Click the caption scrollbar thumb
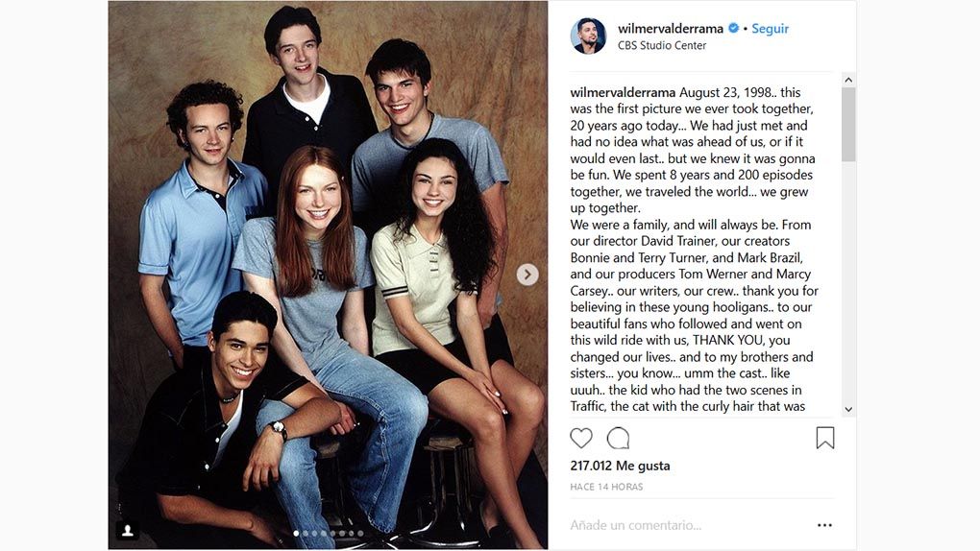 (847, 125)
